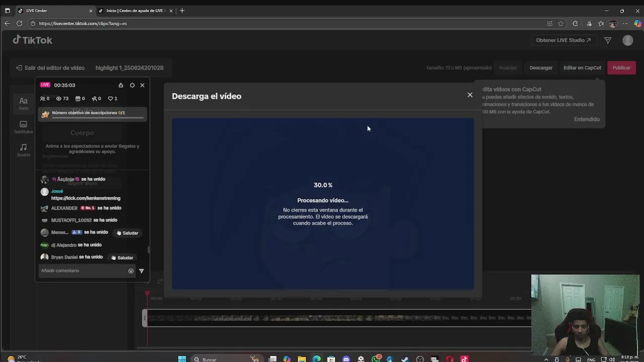644x362 pixels.
Task: Click Saludar next to Menes...
Action: point(127,233)
